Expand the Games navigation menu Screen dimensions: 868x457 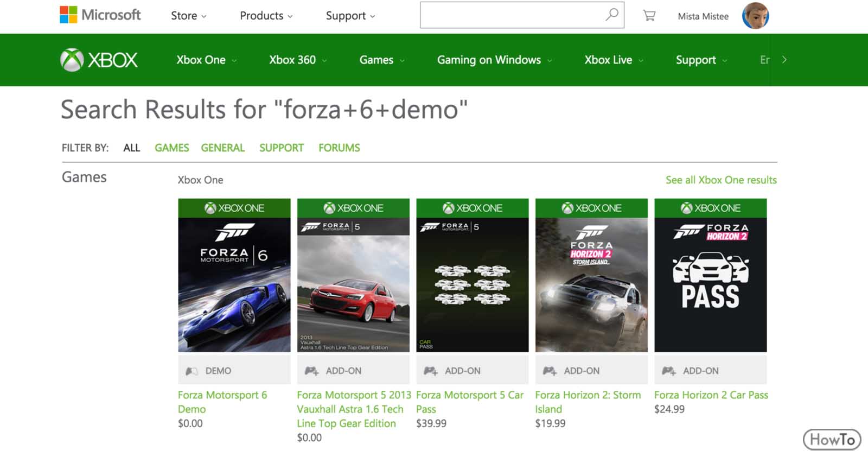click(382, 60)
